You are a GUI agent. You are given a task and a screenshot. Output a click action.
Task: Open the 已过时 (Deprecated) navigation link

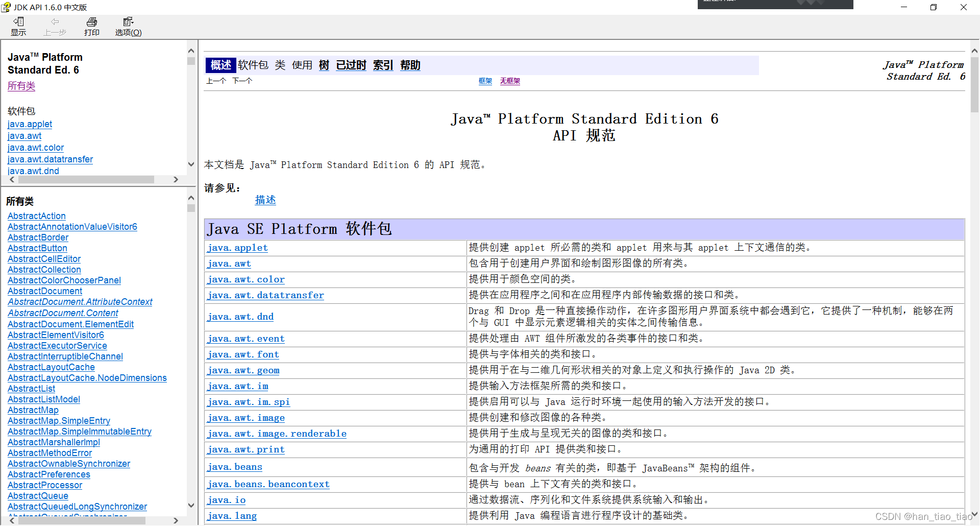coord(351,65)
